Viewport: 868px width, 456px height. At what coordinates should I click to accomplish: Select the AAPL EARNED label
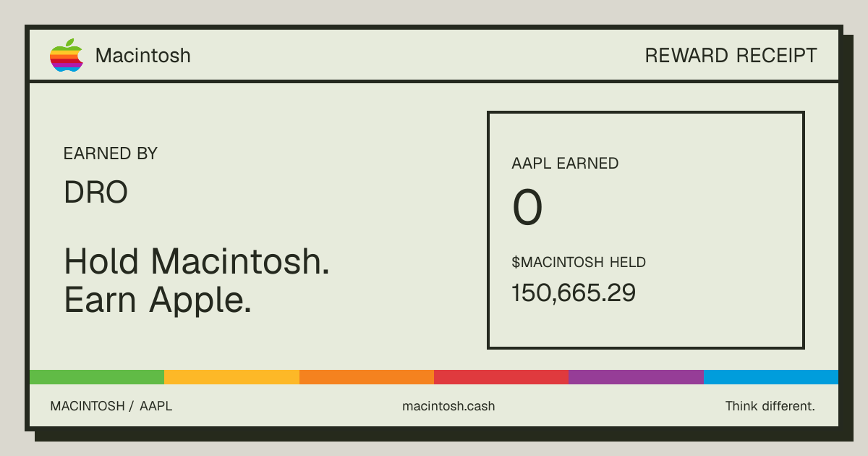(x=565, y=164)
